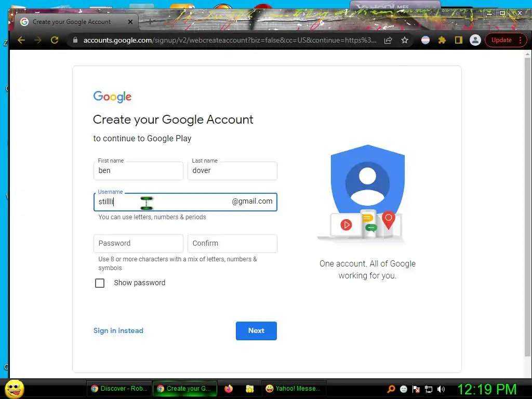Click 'One account. All of Google' text
The image size is (532, 399).
coord(367,263)
